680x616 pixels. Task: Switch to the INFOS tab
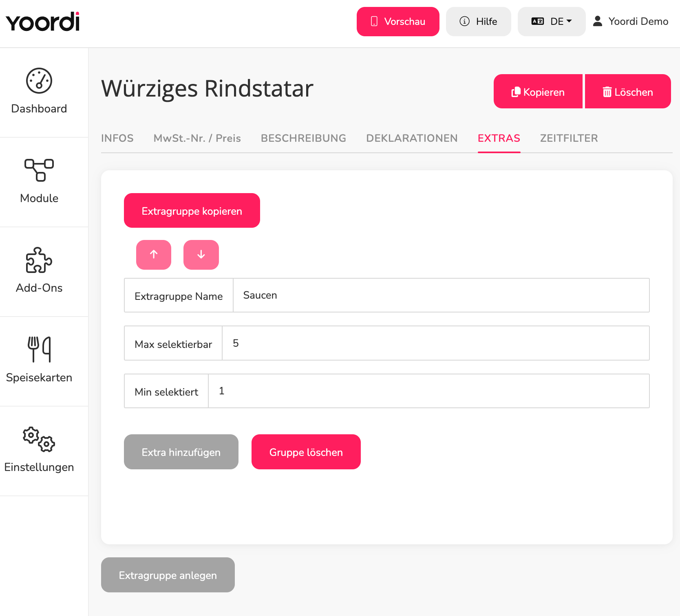pos(117,138)
